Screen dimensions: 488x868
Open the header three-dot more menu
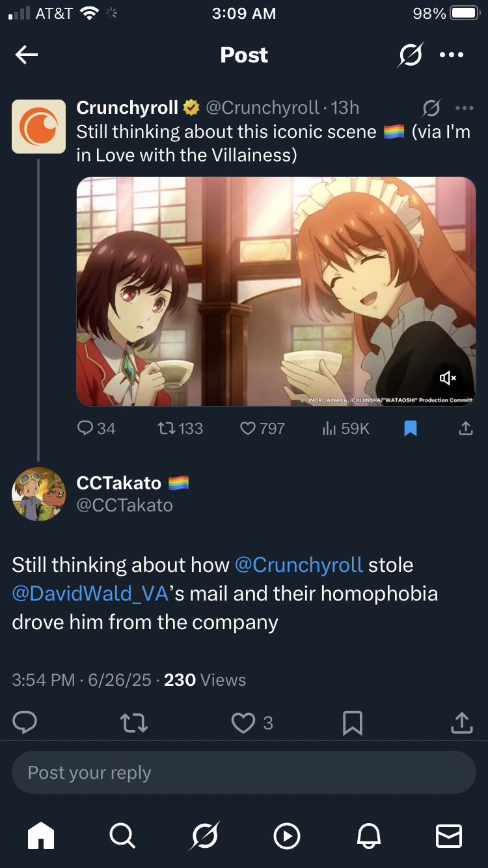[x=452, y=55]
